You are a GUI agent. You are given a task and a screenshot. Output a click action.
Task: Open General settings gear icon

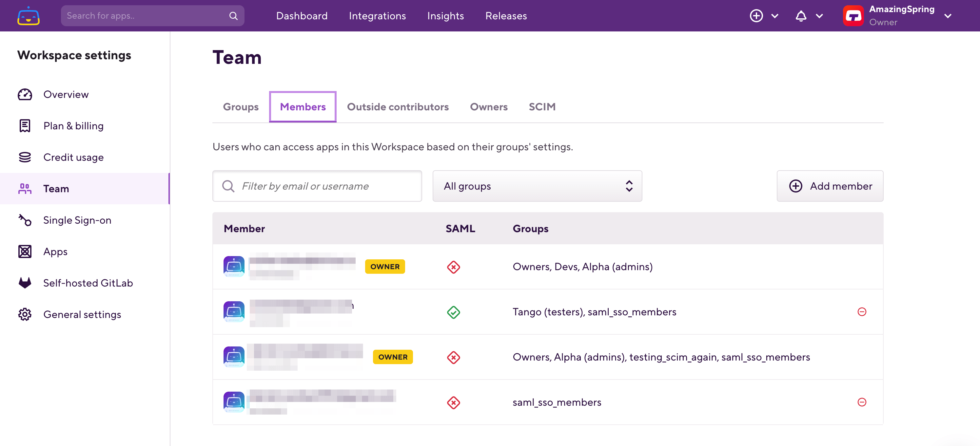click(25, 314)
